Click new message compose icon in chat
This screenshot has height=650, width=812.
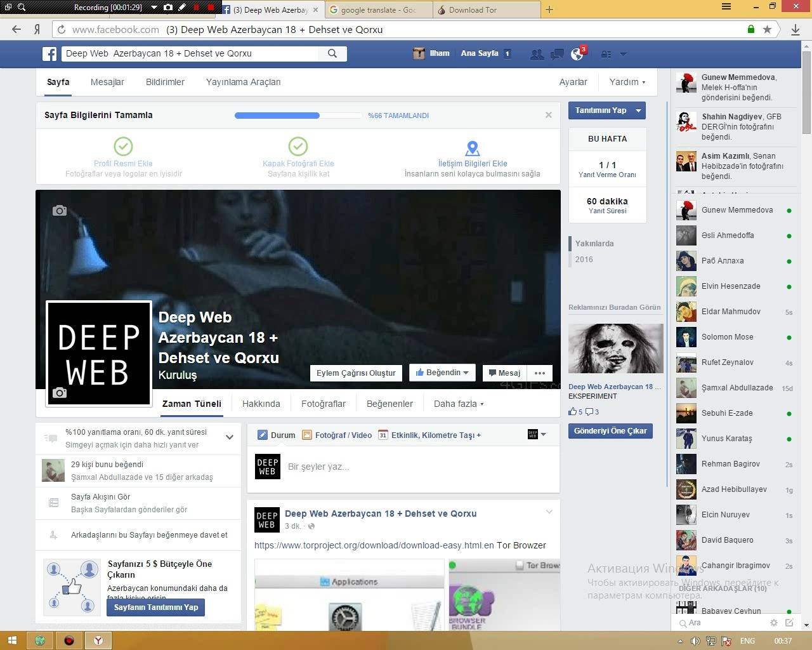click(789, 623)
